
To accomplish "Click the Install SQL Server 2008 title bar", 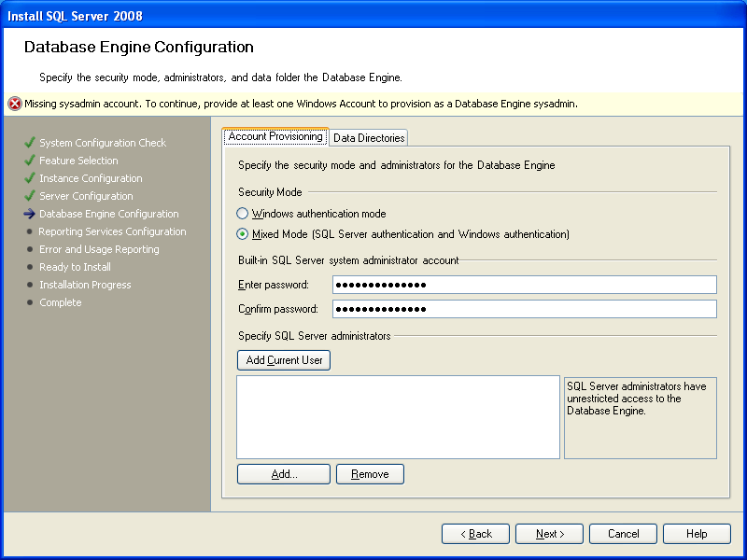I will coord(373,16).
